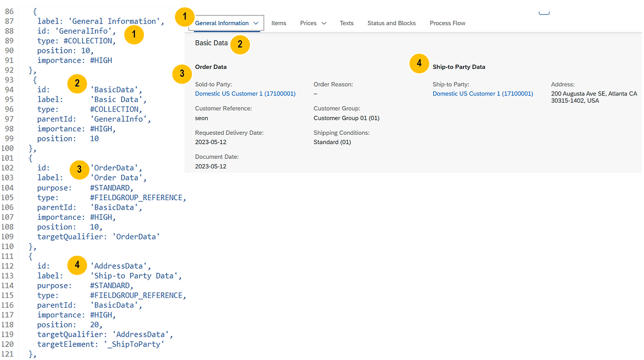Click marker 4 next to AddressData id in code

(77, 265)
